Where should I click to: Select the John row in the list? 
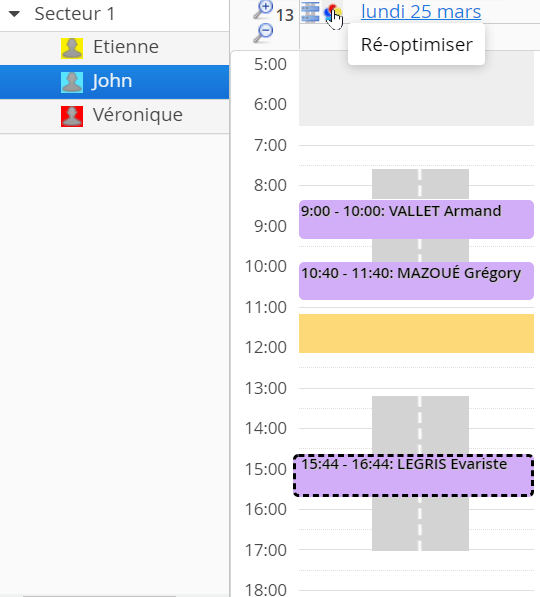[x=114, y=82]
